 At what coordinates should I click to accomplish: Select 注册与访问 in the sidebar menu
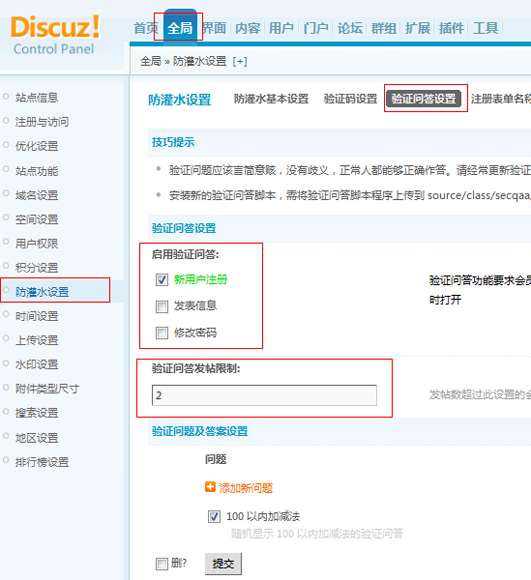pyautogui.click(x=42, y=122)
